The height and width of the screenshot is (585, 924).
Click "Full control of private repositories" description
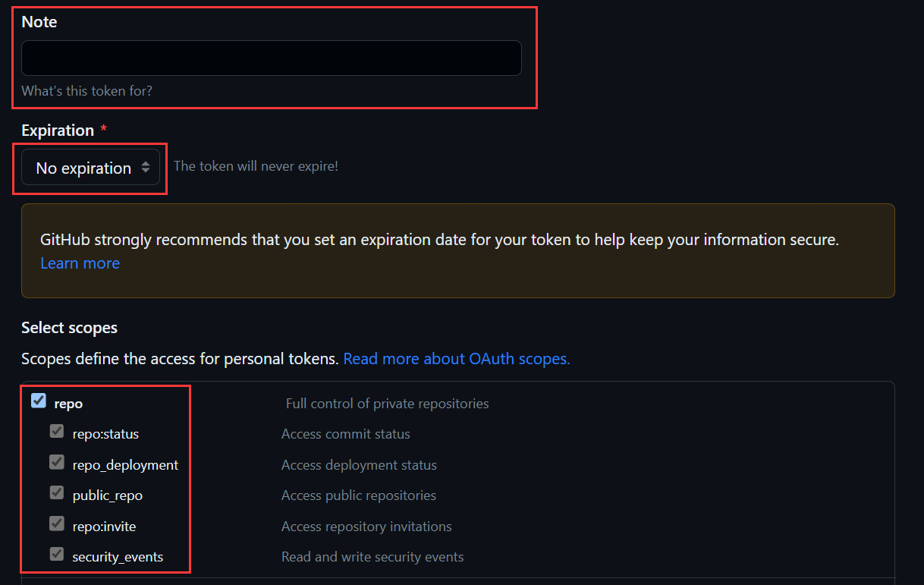point(387,404)
